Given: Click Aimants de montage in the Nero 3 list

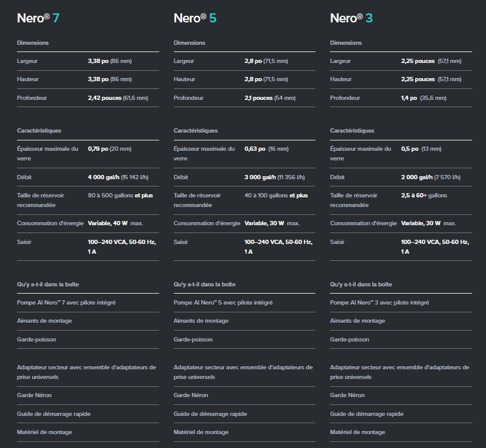Looking at the screenshot, I should [358, 321].
